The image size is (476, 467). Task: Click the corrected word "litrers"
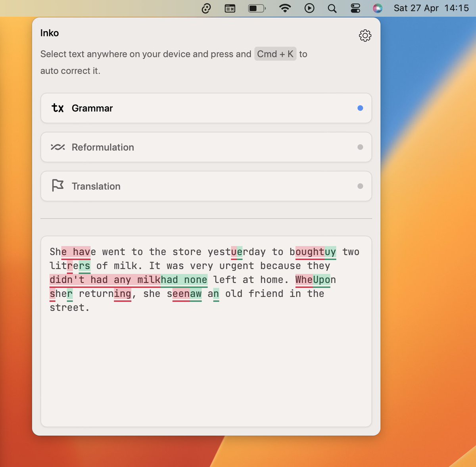pyautogui.click(x=70, y=266)
